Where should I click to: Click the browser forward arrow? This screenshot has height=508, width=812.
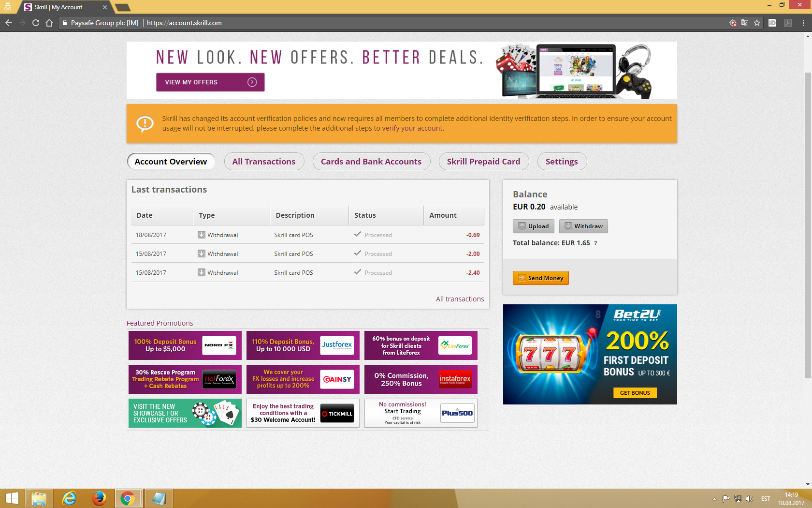[x=22, y=23]
